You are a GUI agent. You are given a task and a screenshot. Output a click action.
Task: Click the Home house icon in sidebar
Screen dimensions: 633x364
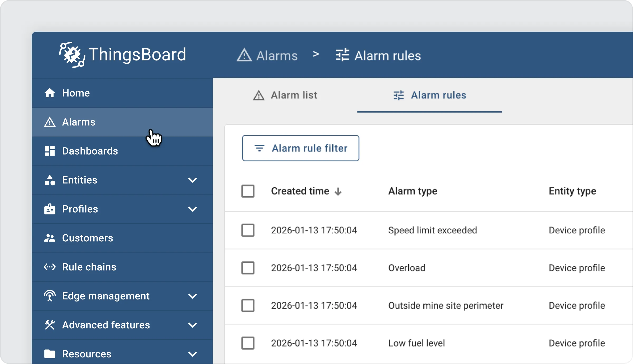[50, 93]
